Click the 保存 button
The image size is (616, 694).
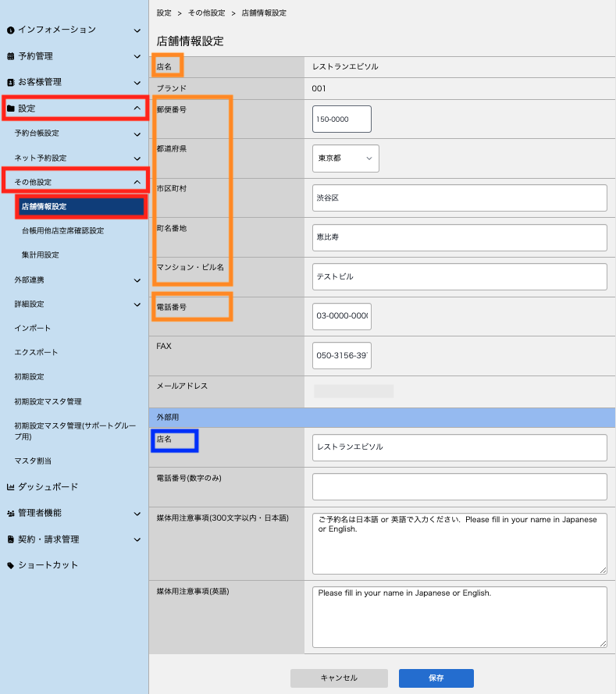click(436, 678)
